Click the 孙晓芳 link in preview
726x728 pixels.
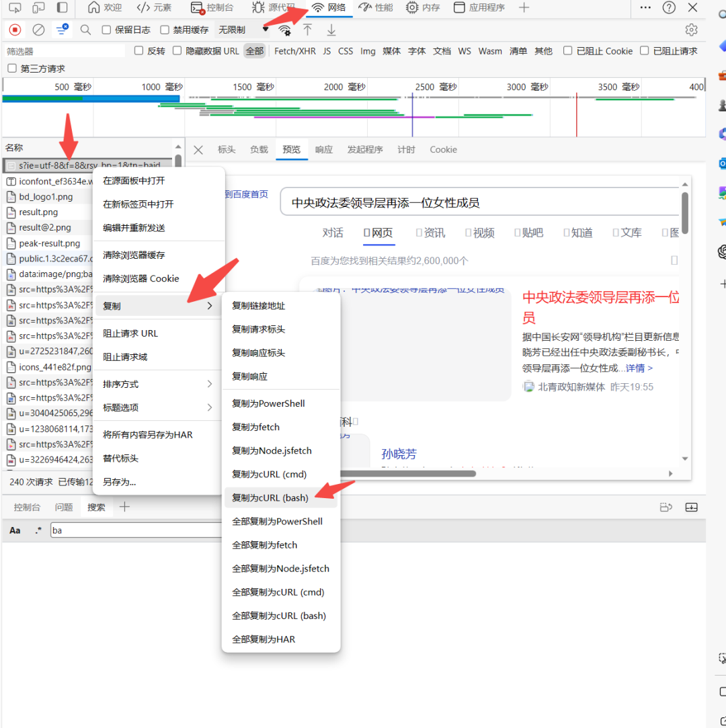399,454
